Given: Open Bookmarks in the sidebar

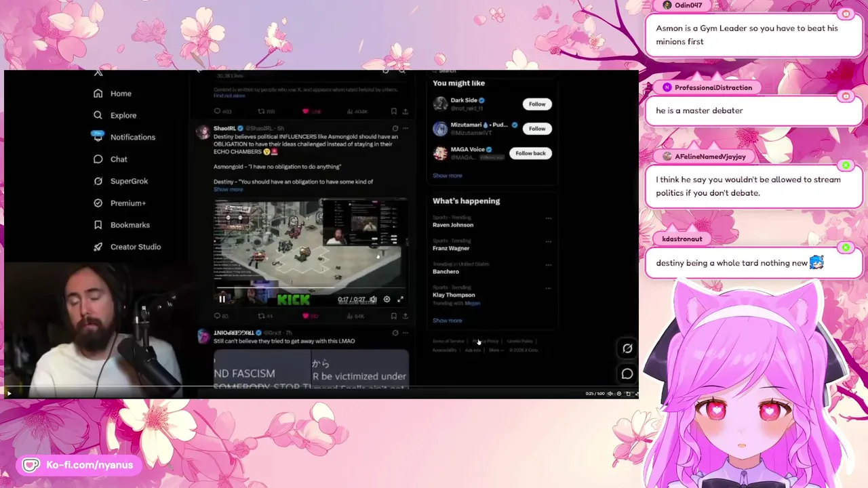Looking at the screenshot, I should tap(121, 225).
